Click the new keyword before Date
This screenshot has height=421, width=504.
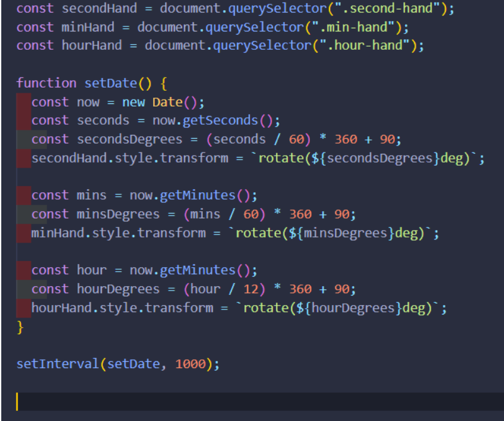(134, 102)
